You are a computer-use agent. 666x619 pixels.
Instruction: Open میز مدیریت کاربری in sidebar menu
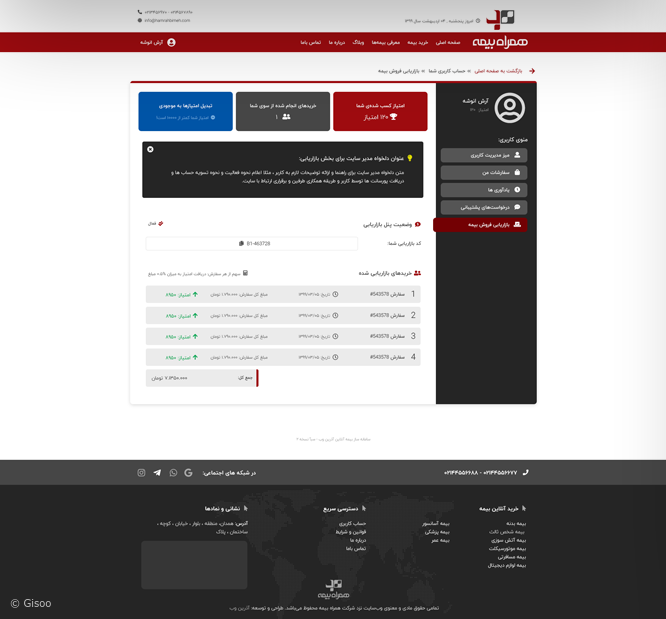click(x=484, y=155)
